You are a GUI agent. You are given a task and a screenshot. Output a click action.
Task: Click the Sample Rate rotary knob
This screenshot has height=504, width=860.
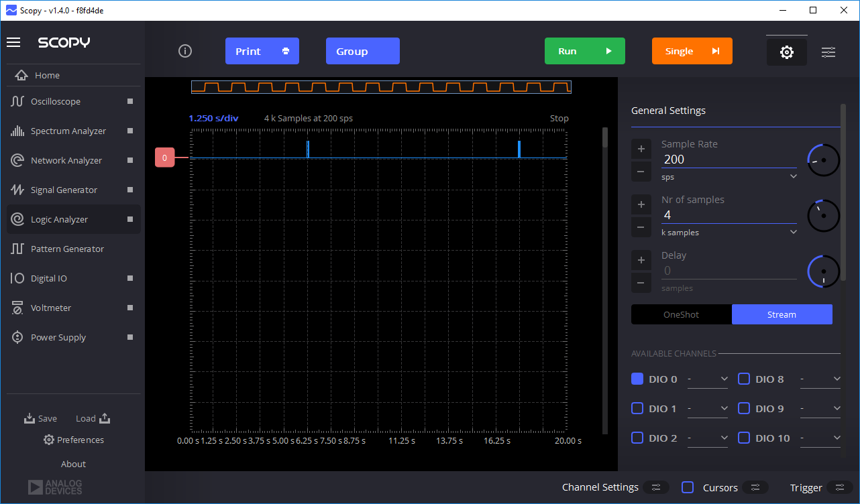click(x=824, y=160)
